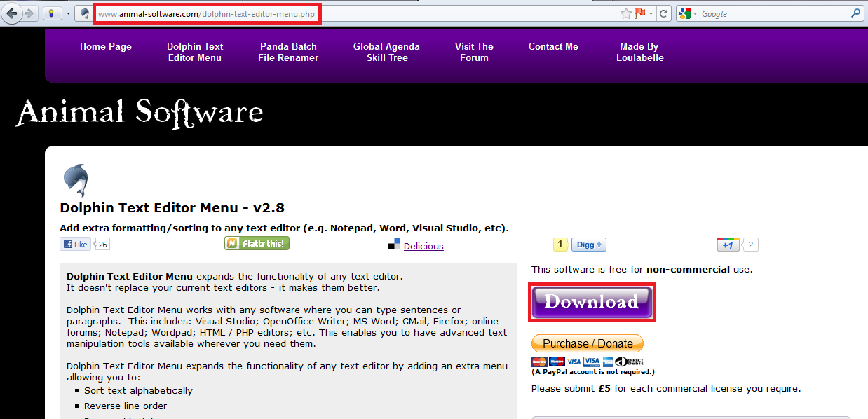Reload the page
This screenshot has height=419, width=868.
pyautogui.click(x=664, y=13)
